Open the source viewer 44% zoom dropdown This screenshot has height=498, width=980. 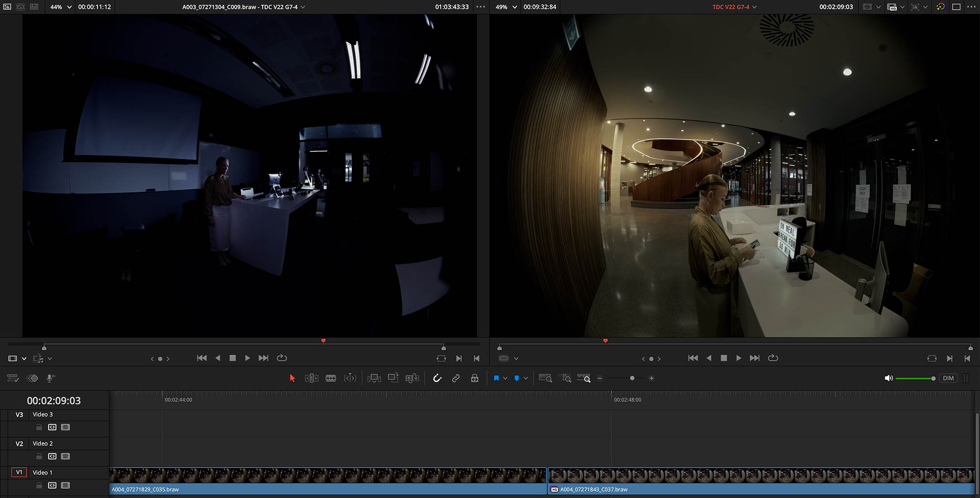point(69,7)
